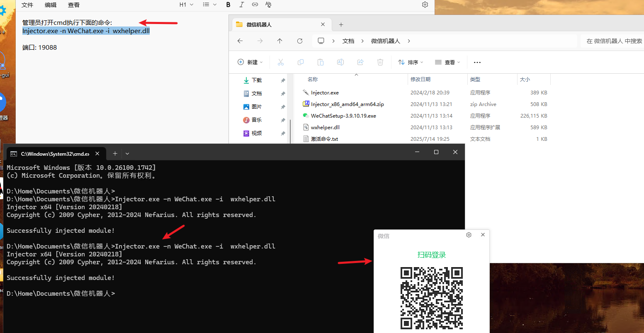Open cmd new tab dropdown arrow

127,154
